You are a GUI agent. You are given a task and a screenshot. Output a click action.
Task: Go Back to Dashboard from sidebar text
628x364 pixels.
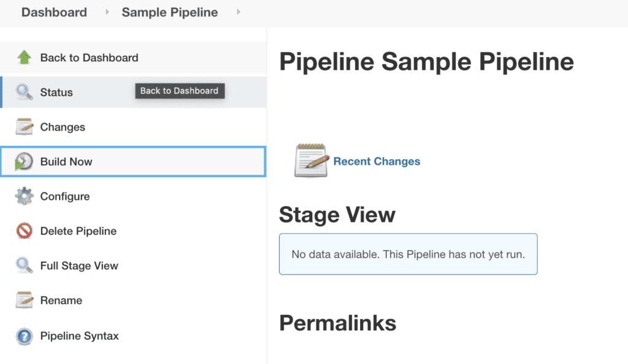click(x=90, y=58)
